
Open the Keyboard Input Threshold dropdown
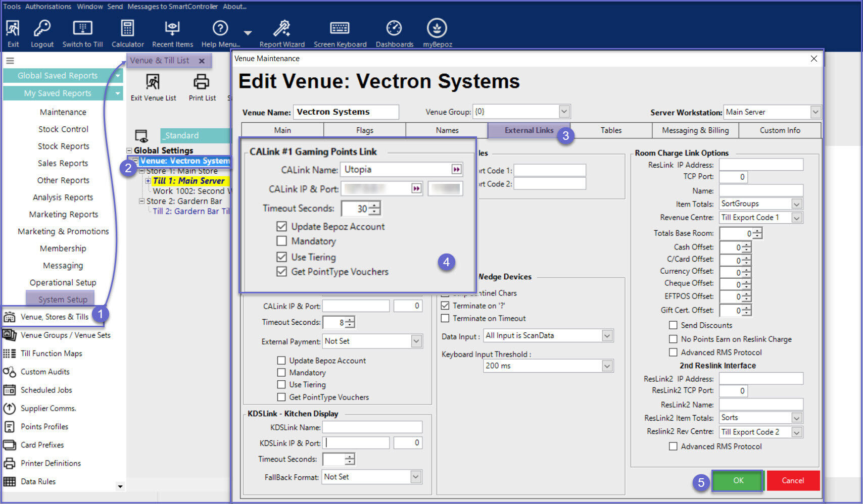click(607, 366)
